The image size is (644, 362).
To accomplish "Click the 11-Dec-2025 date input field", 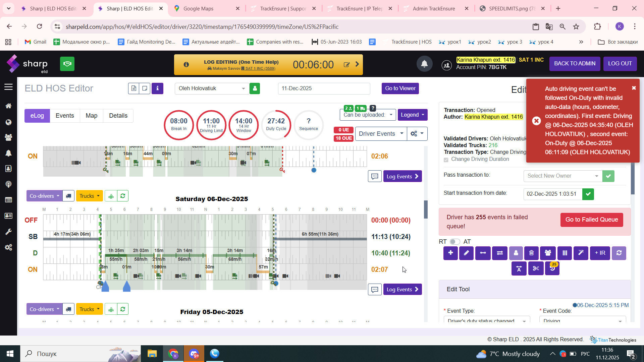I will [324, 88].
